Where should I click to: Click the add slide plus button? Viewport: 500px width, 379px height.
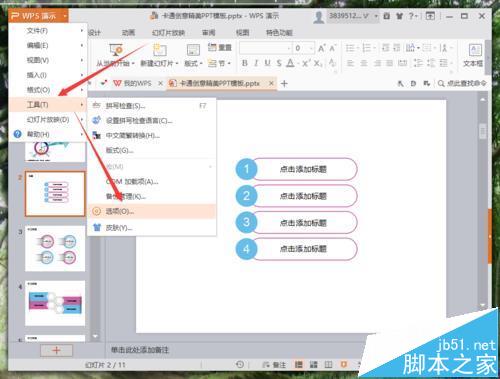[x=56, y=350]
